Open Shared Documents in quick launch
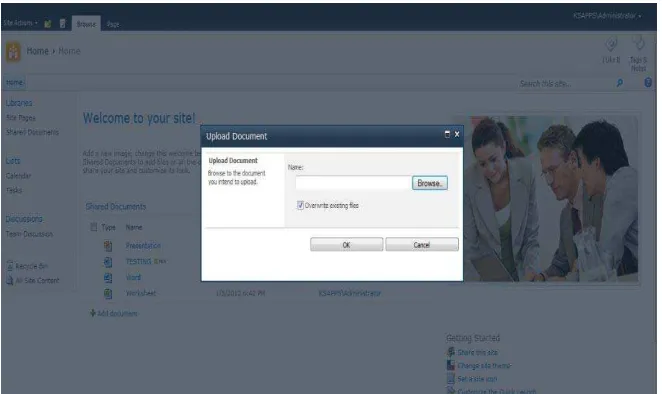The image size is (662, 394). click(33, 132)
